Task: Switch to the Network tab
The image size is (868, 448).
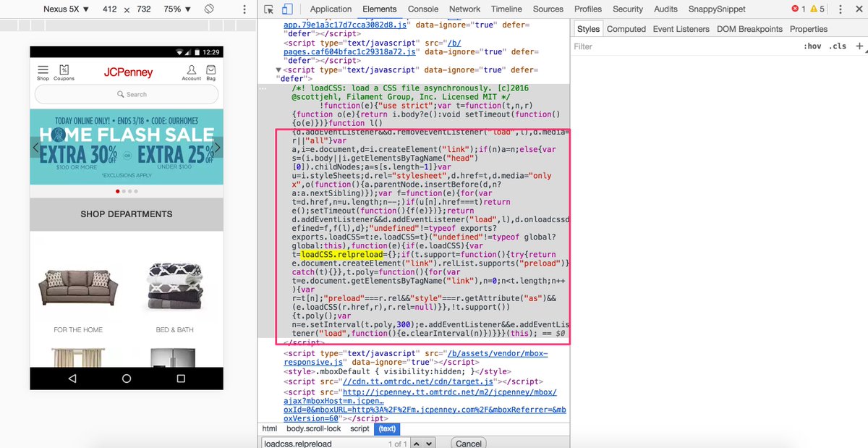Action: pyautogui.click(x=464, y=9)
